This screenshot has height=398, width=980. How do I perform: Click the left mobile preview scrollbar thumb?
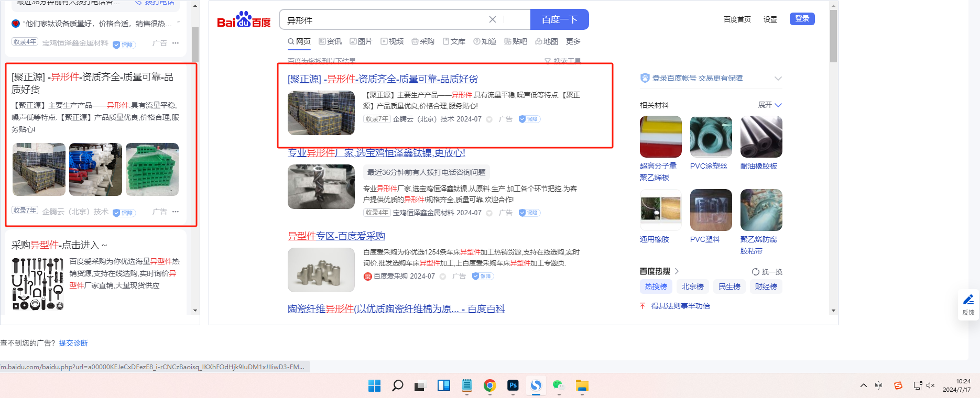[x=195, y=44]
